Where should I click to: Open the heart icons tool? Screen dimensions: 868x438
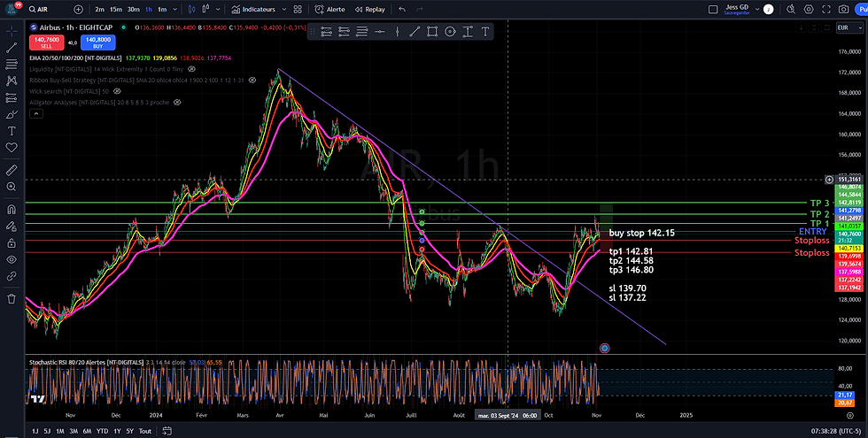[x=11, y=148]
